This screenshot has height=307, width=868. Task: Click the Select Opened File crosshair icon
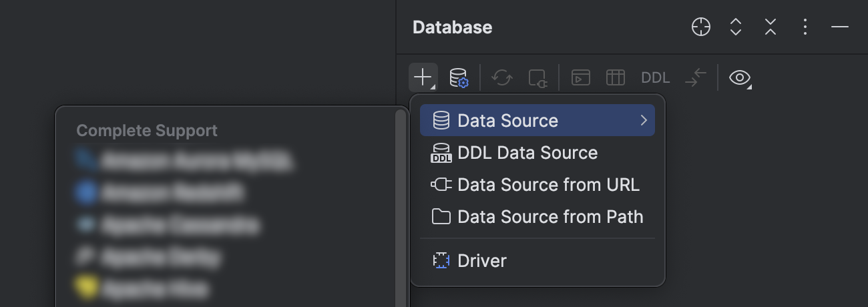tap(701, 27)
